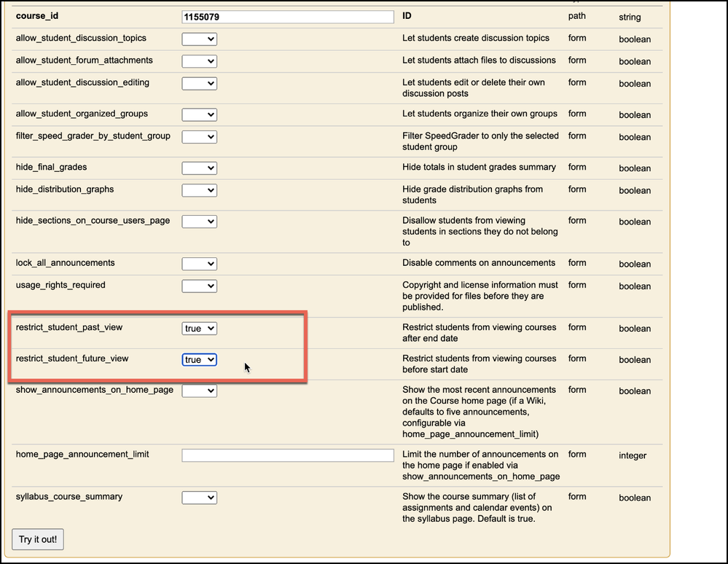728x564 pixels.
Task: Expand allow_student_discussion_editing dropdown
Action: point(199,84)
